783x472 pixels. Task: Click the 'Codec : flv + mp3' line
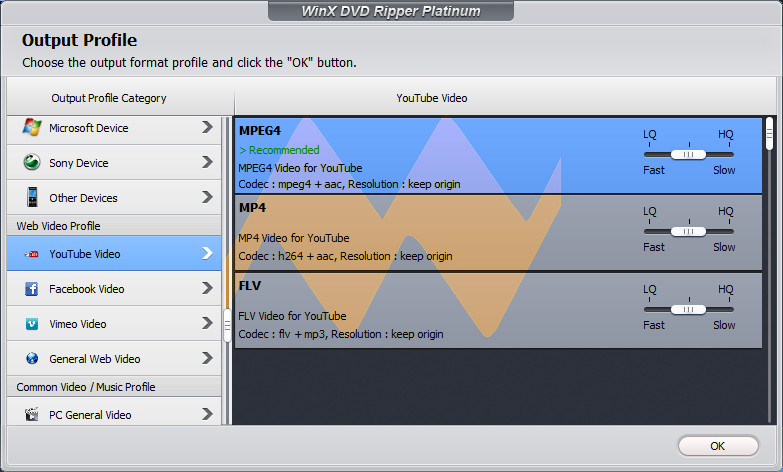(x=341, y=334)
